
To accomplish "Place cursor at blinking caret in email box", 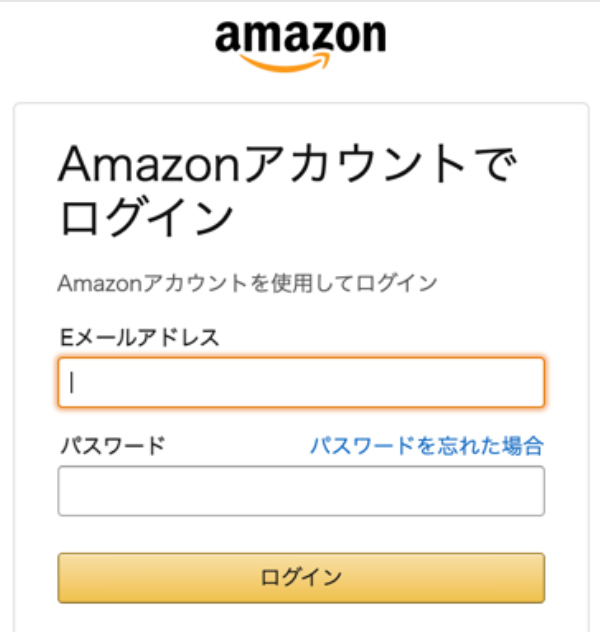I will point(72,382).
